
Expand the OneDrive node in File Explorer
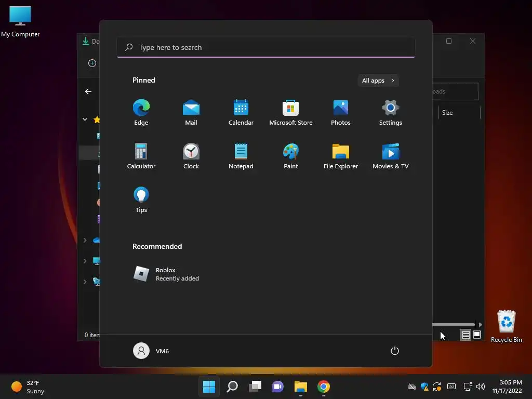[85, 240]
